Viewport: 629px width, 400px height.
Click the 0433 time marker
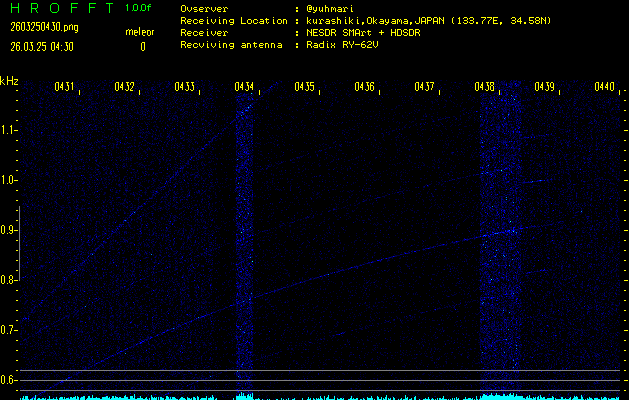(x=185, y=87)
